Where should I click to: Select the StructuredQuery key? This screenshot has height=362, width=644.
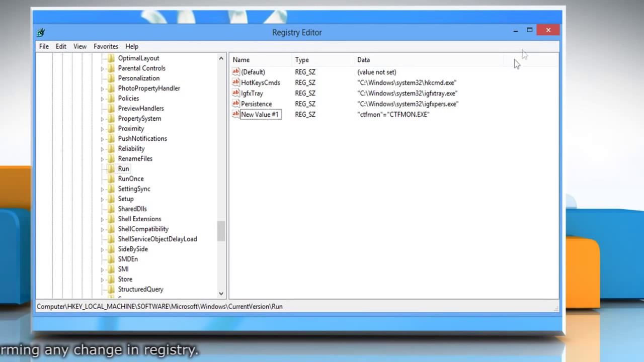point(140,290)
